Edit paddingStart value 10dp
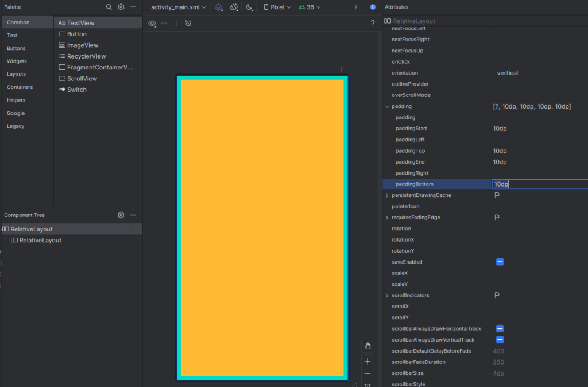 click(x=500, y=129)
